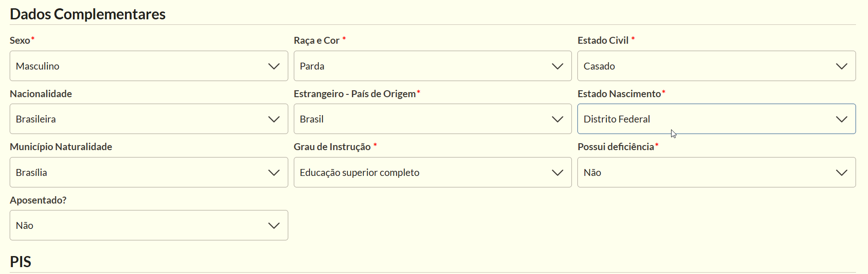This screenshot has height=274, width=868.
Task: Click the chevron arrow in the Aposentado? field
Action: [x=274, y=226]
